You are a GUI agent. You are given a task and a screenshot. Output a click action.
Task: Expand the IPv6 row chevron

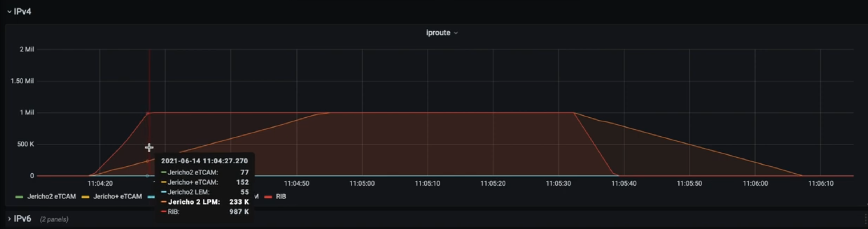[x=9, y=219]
